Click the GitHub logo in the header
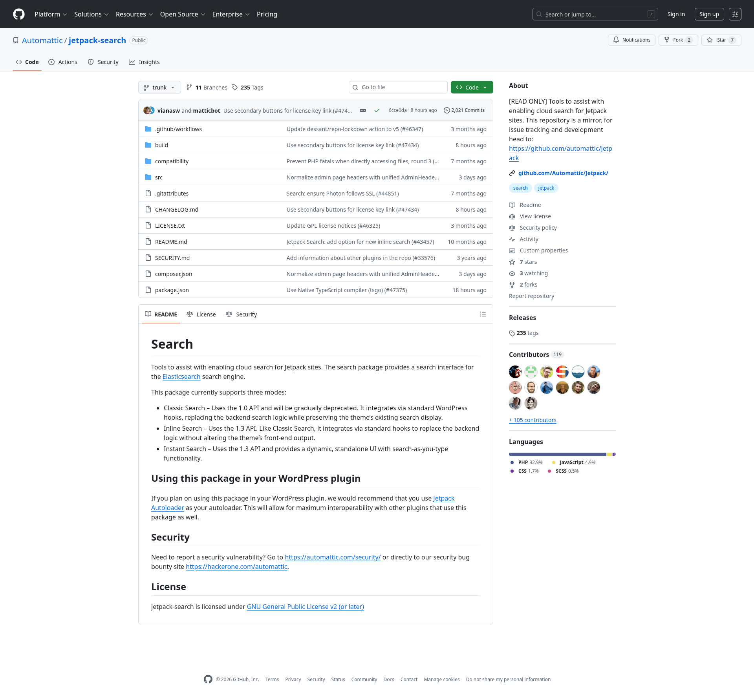Screen dimensions: 754x700 19,14
